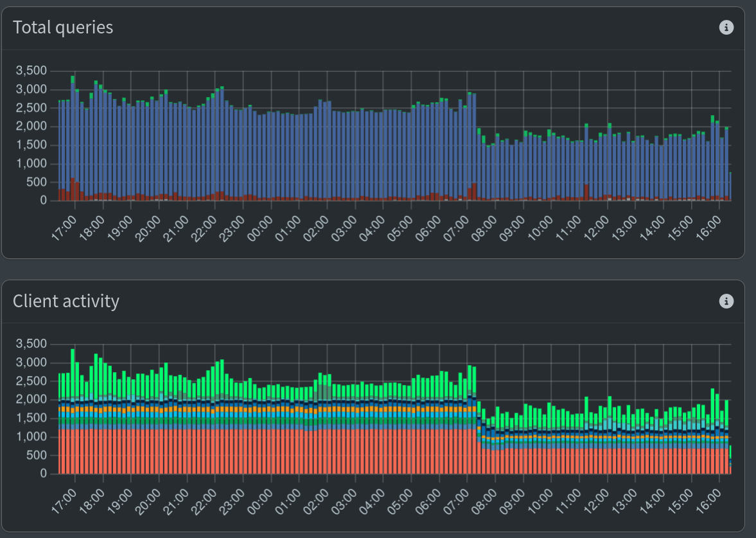Click the info icon on Total queries panel
The width and height of the screenshot is (756, 538).
point(726,28)
